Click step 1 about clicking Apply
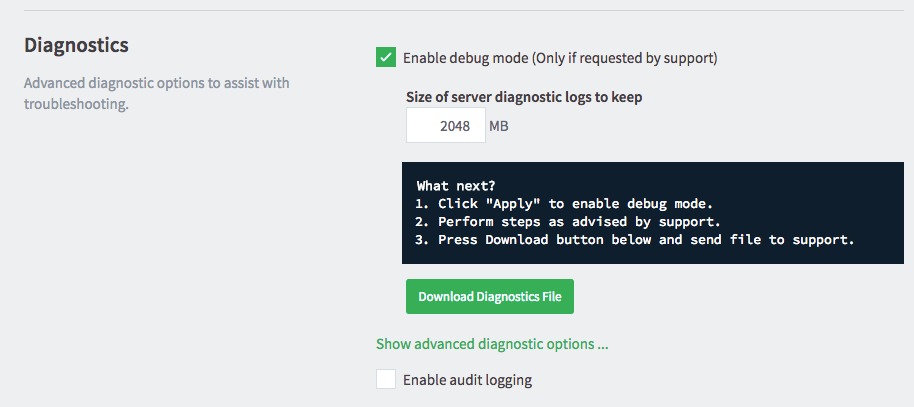Viewport: 914px width, 407px height. click(565, 204)
